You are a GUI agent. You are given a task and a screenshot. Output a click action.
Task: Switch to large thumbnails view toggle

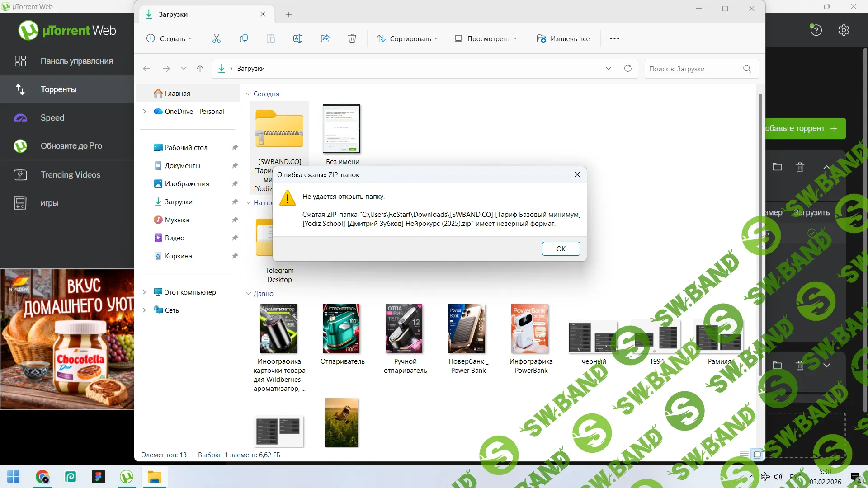pos(757,455)
